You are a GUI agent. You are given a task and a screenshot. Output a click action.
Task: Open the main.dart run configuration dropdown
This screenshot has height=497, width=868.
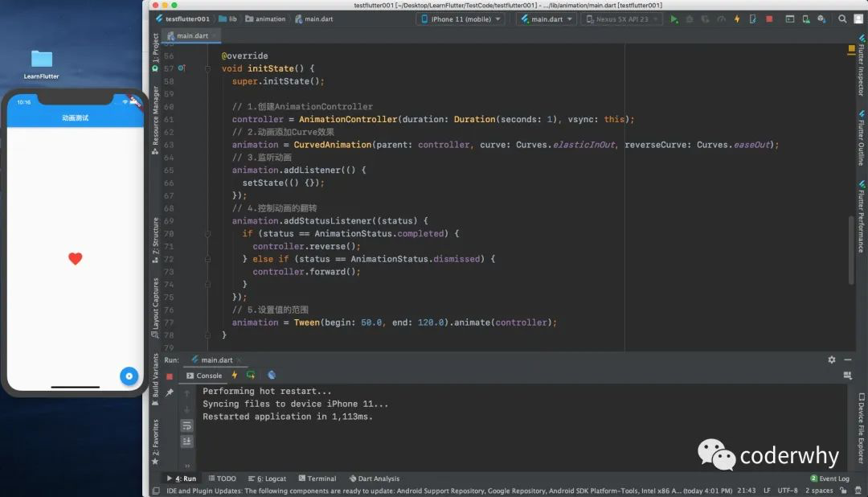pyautogui.click(x=546, y=19)
